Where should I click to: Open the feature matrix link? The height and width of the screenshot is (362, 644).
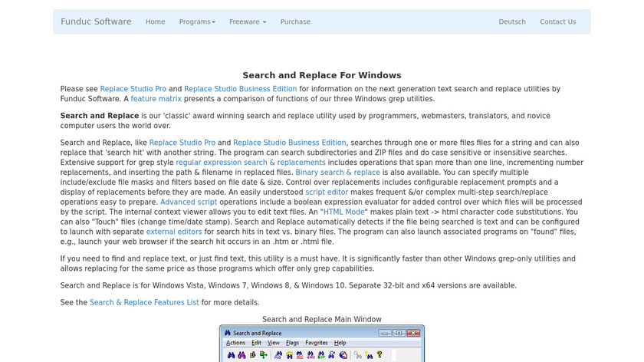click(156, 99)
